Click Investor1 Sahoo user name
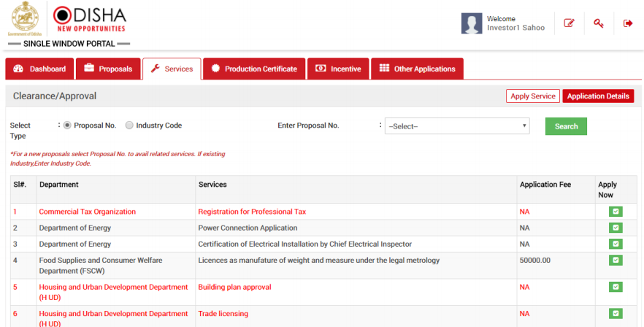 [515, 28]
